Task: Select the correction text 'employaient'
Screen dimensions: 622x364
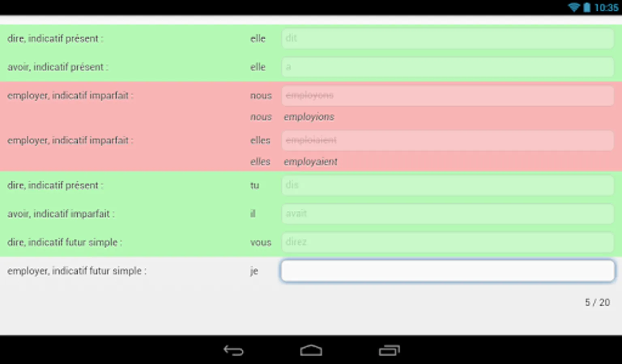Action: pyautogui.click(x=311, y=162)
